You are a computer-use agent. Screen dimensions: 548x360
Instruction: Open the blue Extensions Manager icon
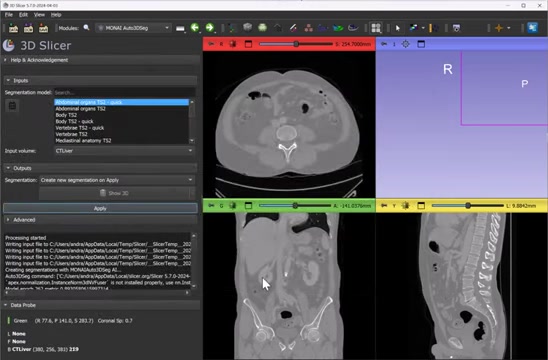532,28
